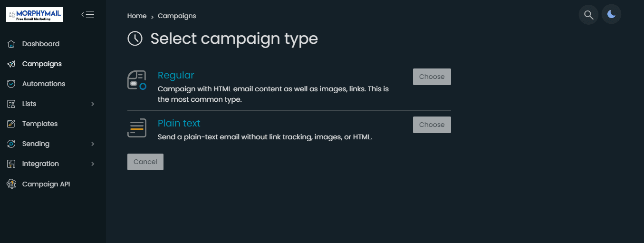644x243 pixels.
Task: Click the Campaigns paper plane icon
Action: pyautogui.click(x=11, y=64)
